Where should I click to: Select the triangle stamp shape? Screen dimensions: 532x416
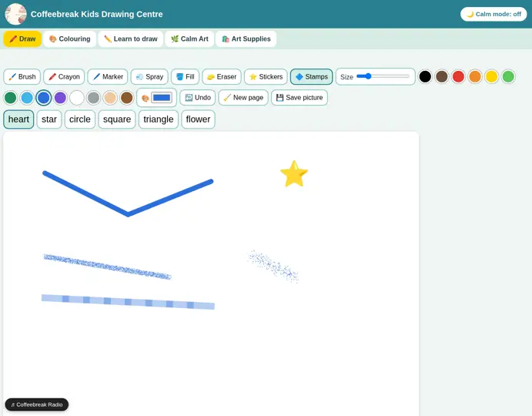coord(159,119)
